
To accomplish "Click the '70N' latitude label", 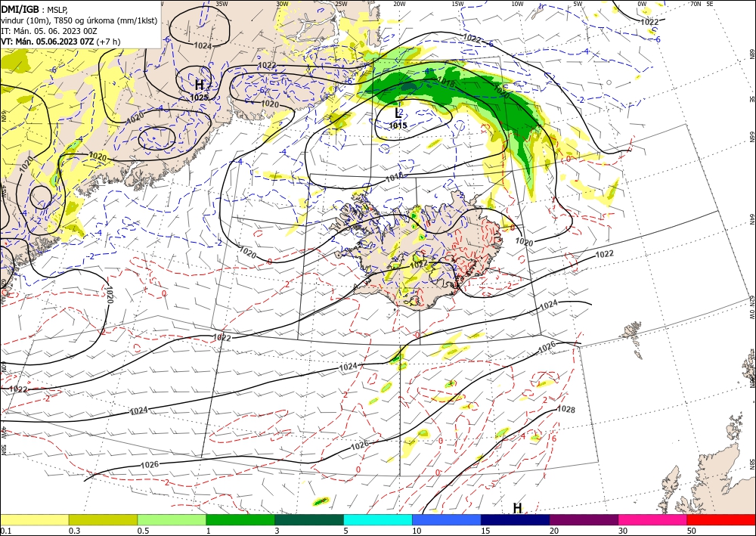I will pos(696,4).
